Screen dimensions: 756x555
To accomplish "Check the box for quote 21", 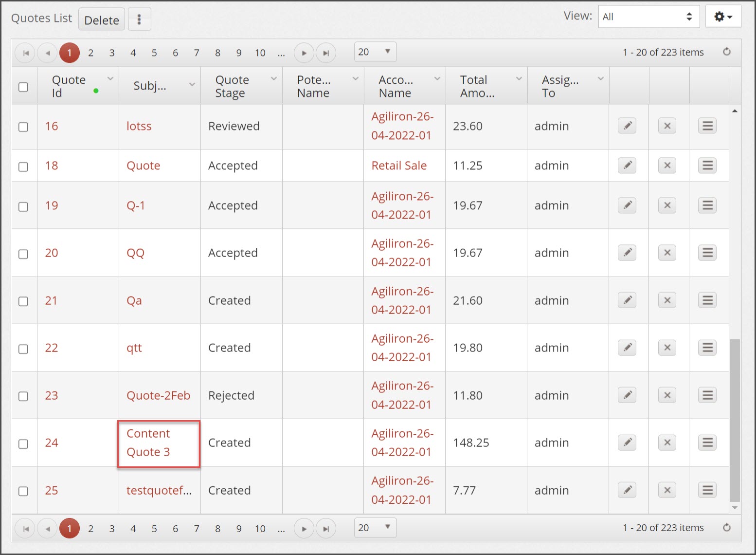I will click(x=23, y=301).
